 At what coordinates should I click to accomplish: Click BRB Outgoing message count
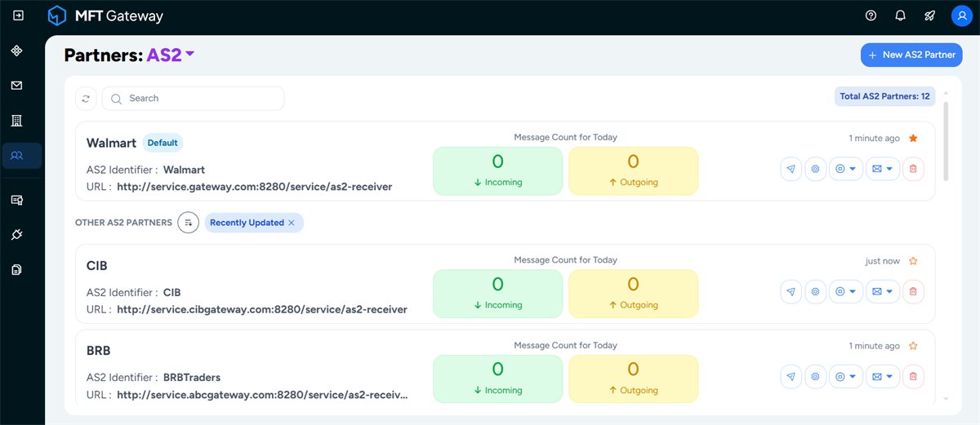click(633, 379)
